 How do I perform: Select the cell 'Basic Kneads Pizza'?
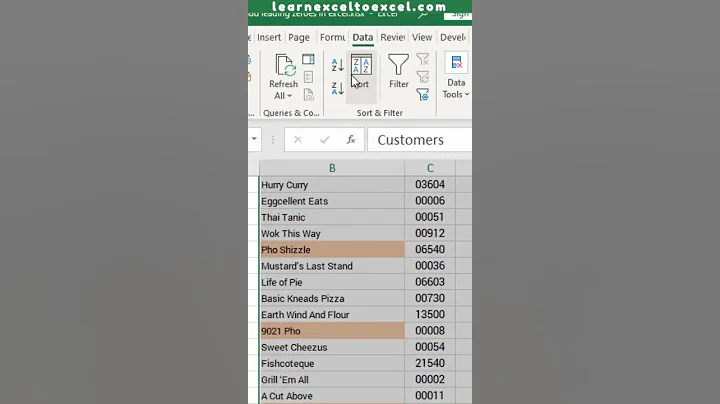(x=332, y=298)
